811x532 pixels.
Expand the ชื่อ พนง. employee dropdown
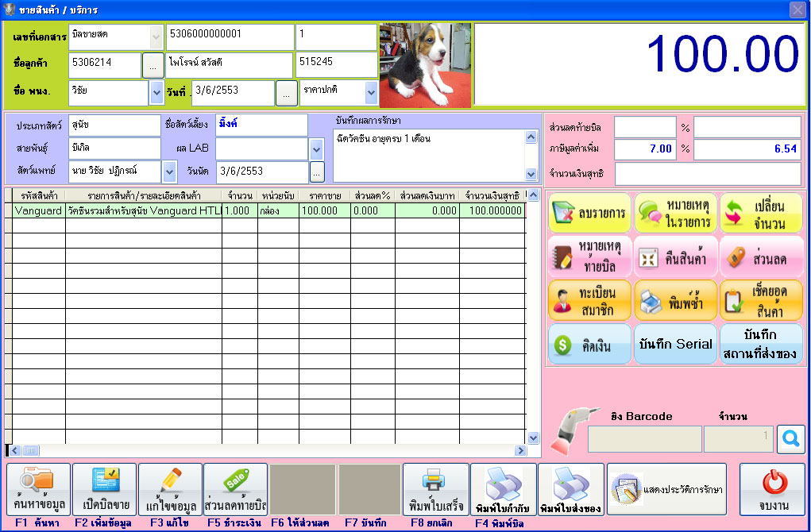coord(156,93)
